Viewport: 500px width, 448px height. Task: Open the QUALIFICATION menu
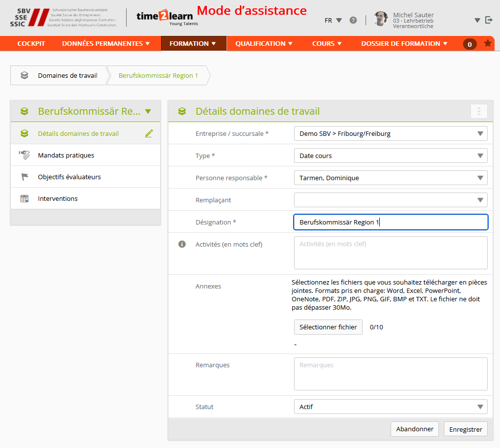click(x=264, y=43)
